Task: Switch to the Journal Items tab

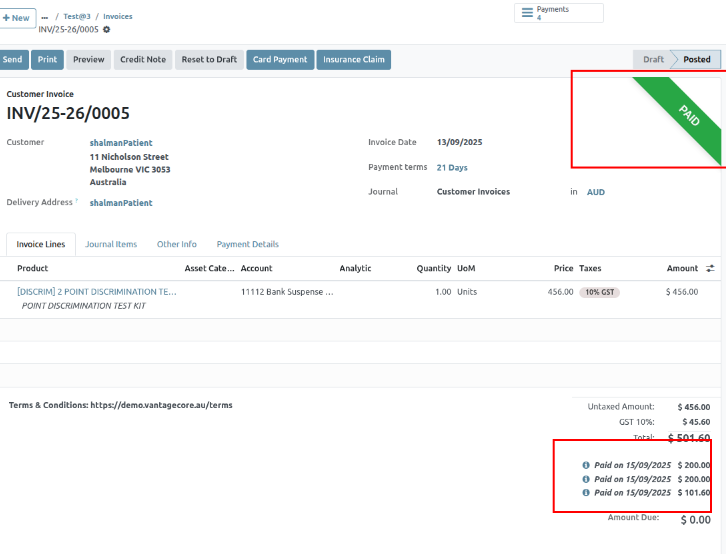Action: [x=111, y=244]
